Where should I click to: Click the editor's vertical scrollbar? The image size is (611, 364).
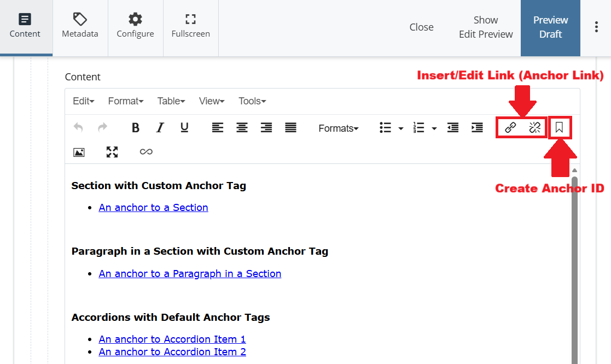point(574,262)
